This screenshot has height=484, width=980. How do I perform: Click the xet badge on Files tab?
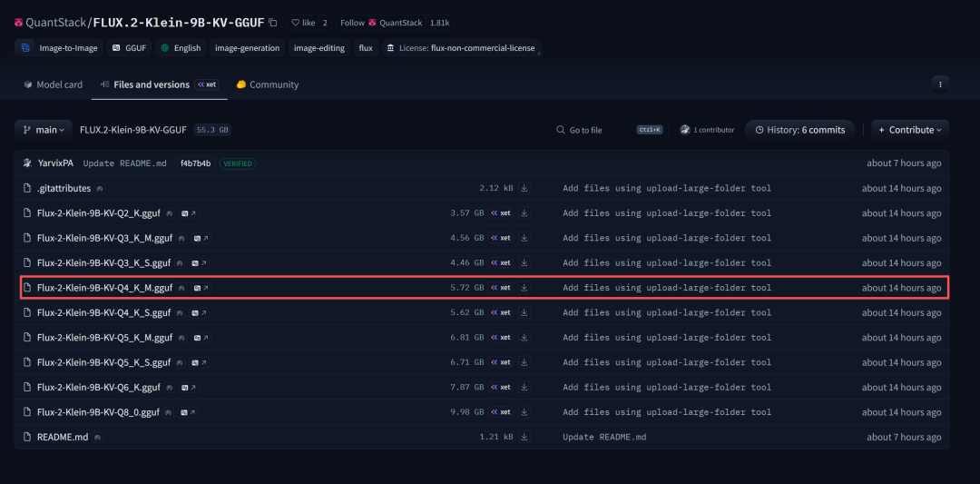coord(207,84)
